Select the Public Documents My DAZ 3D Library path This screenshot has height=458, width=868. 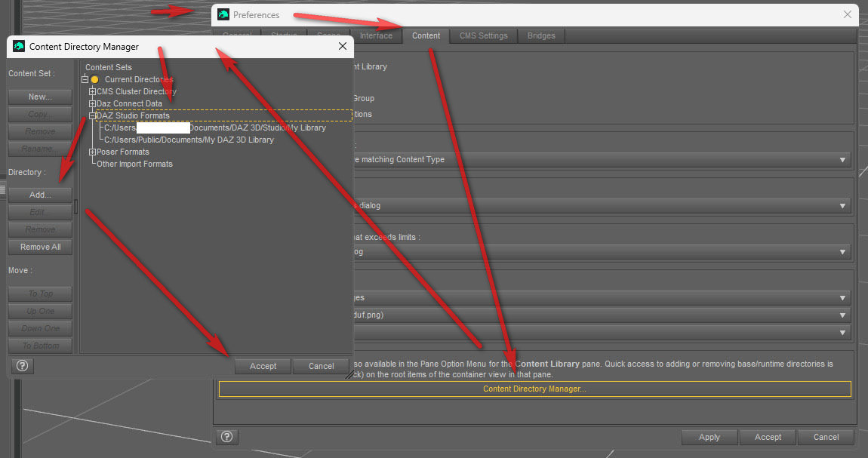coord(189,140)
